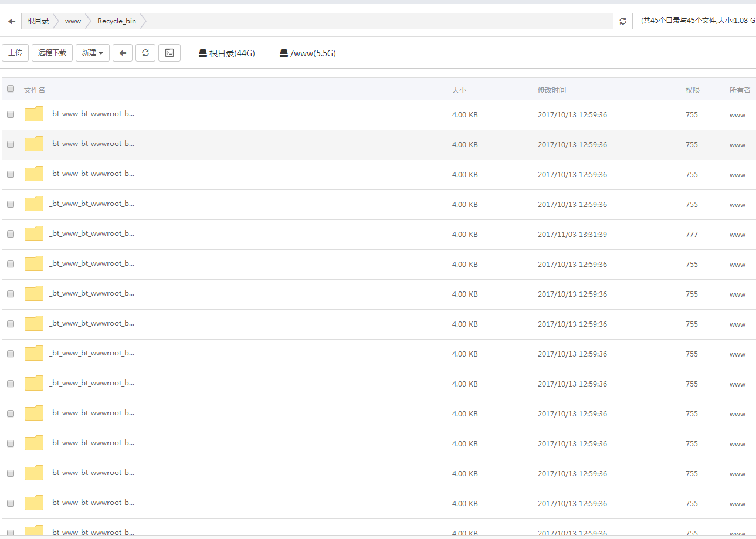Click the 远程下载 button
Image resolution: width=756 pixels, height=539 pixels.
click(x=52, y=53)
